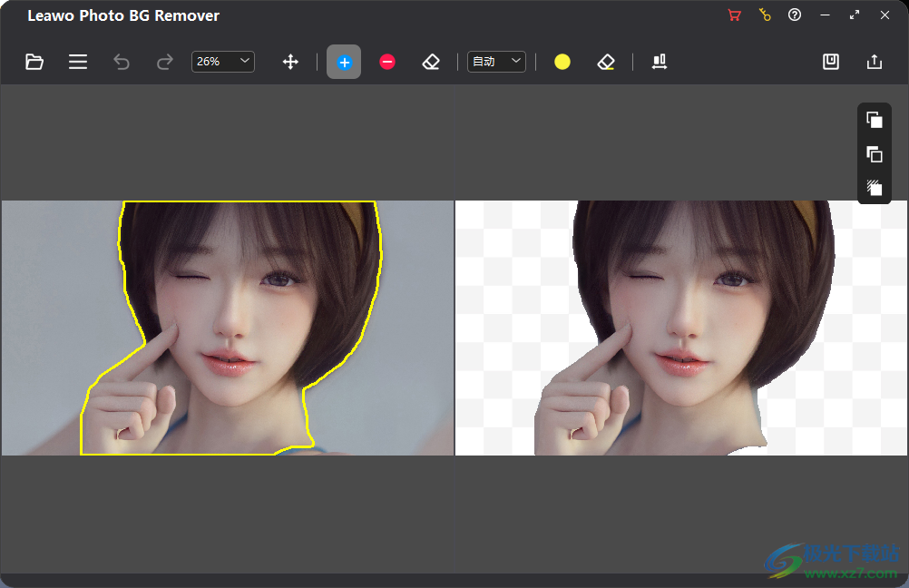909x588 pixels.
Task: Open the hamburger menu
Action: (x=78, y=62)
